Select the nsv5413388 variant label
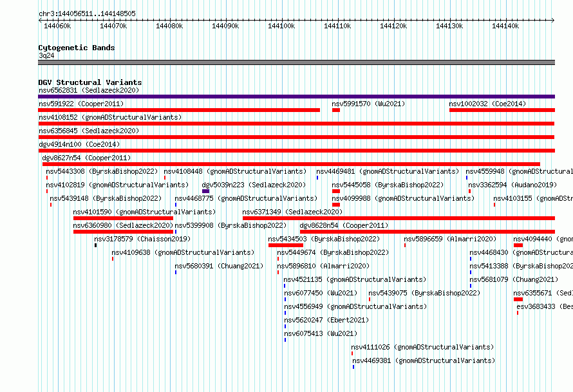Viewport: 573px width, 392px height. [x=521, y=266]
